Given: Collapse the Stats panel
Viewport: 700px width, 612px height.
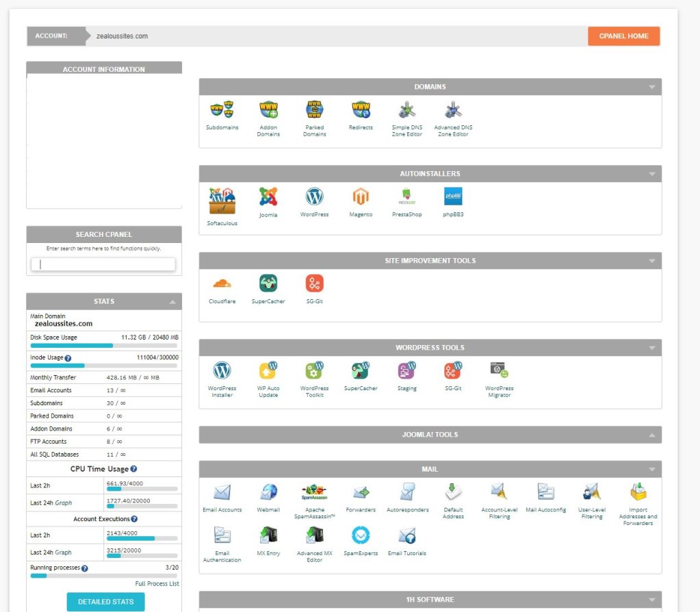Looking at the screenshot, I should 172,302.
